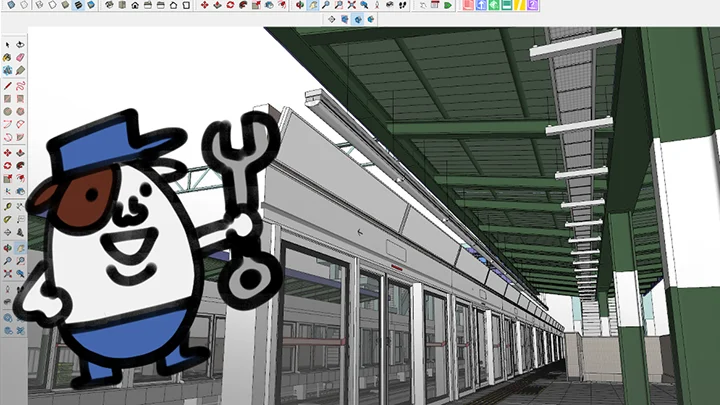Choose the 3D Text tool
Image resolution: width=720 pixels, height=405 pixels.
20,233
